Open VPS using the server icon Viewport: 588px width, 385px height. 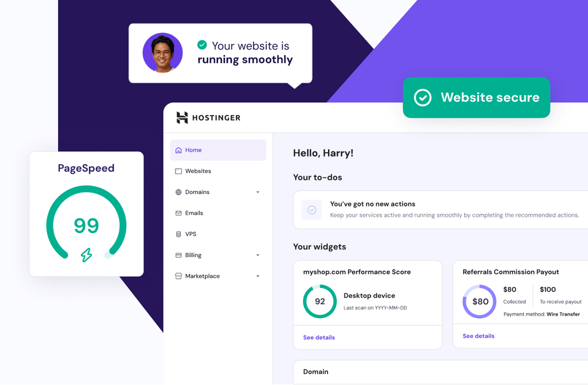(x=179, y=234)
